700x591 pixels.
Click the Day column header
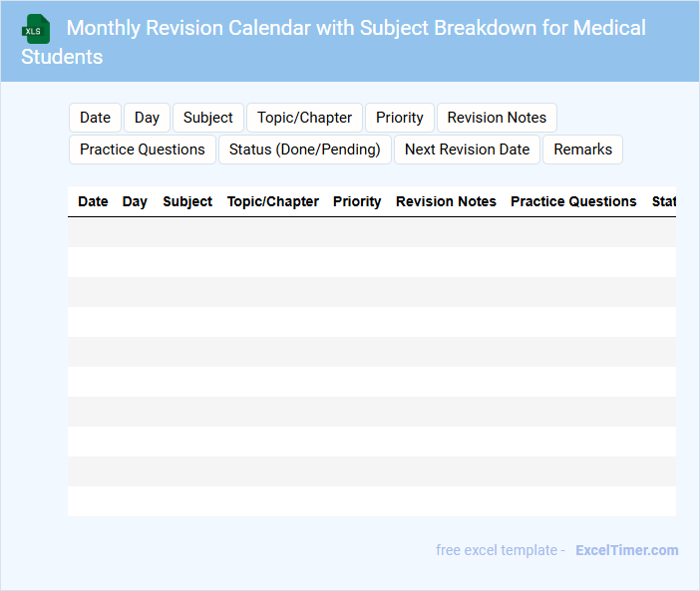pyautogui.click(x=135, y=201)
